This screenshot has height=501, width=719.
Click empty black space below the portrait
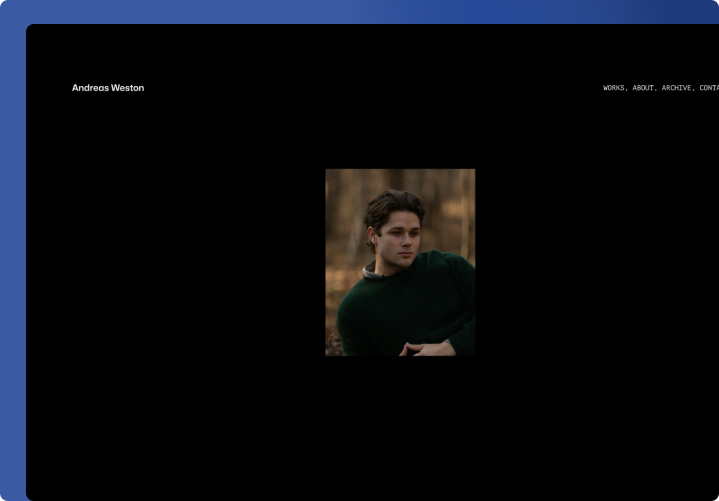[400, 430]
